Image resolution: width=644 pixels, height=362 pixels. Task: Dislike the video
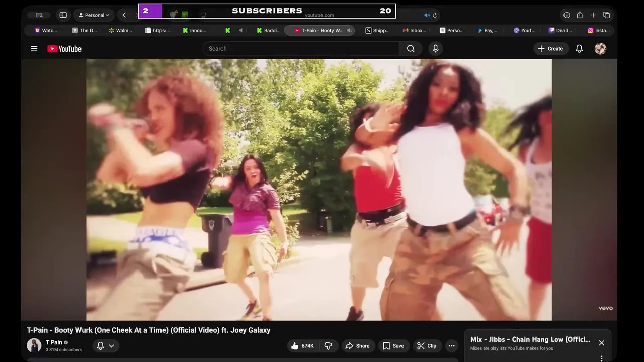click(x=328, y=346)
